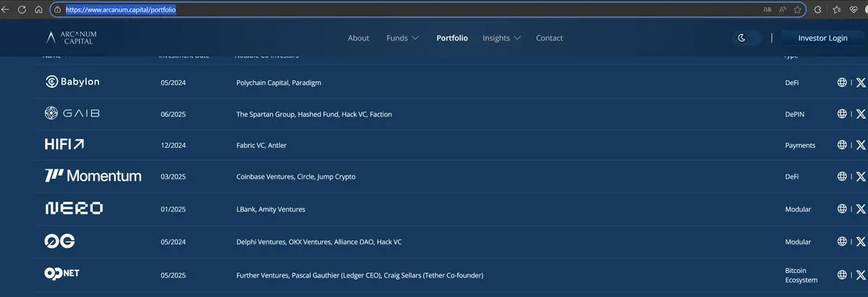Open browser extensions menu

pos(817,10)
